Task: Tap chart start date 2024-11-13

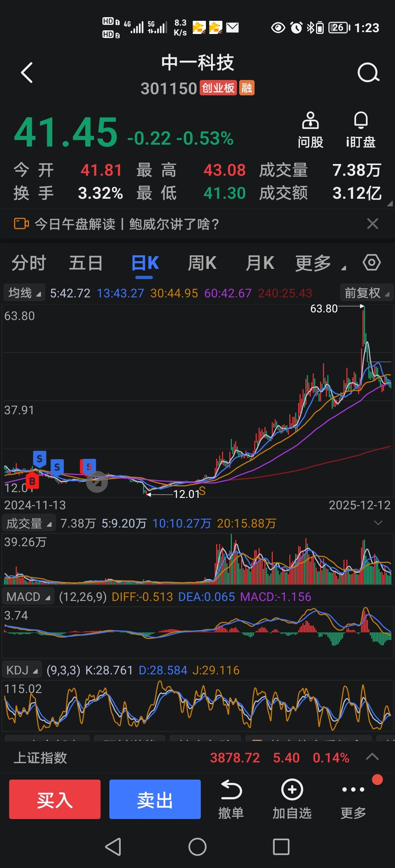Action: (x=35, y=505)
